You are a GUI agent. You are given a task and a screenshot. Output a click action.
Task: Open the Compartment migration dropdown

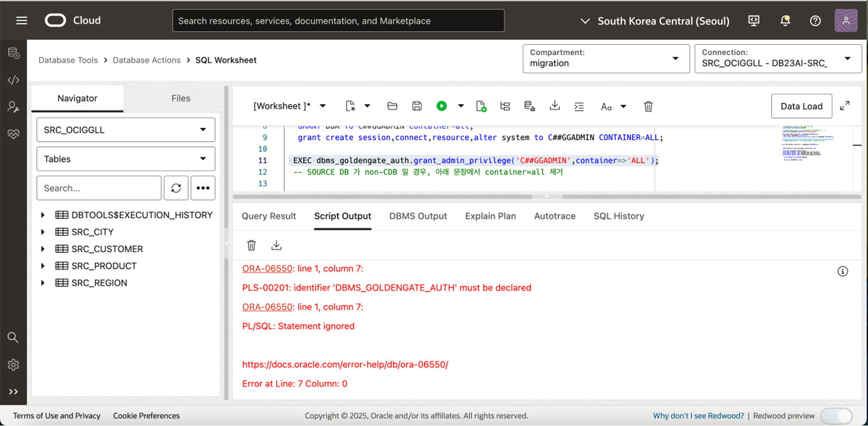(606, 59)
